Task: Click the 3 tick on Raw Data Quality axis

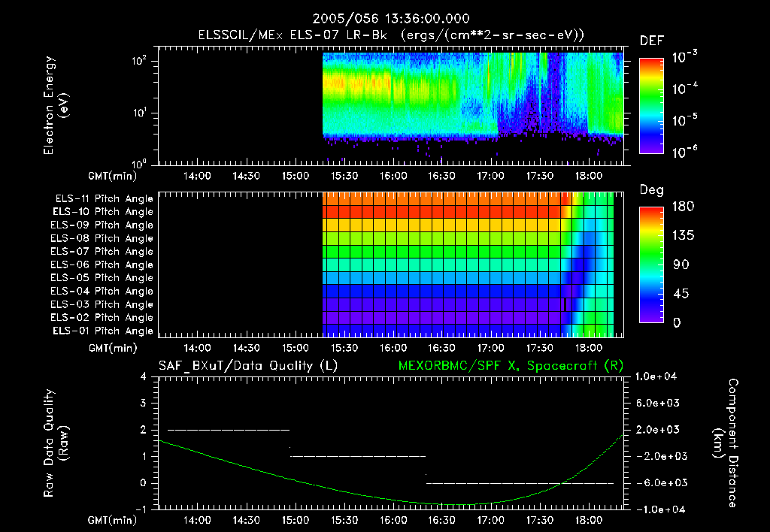Action: 144,404
